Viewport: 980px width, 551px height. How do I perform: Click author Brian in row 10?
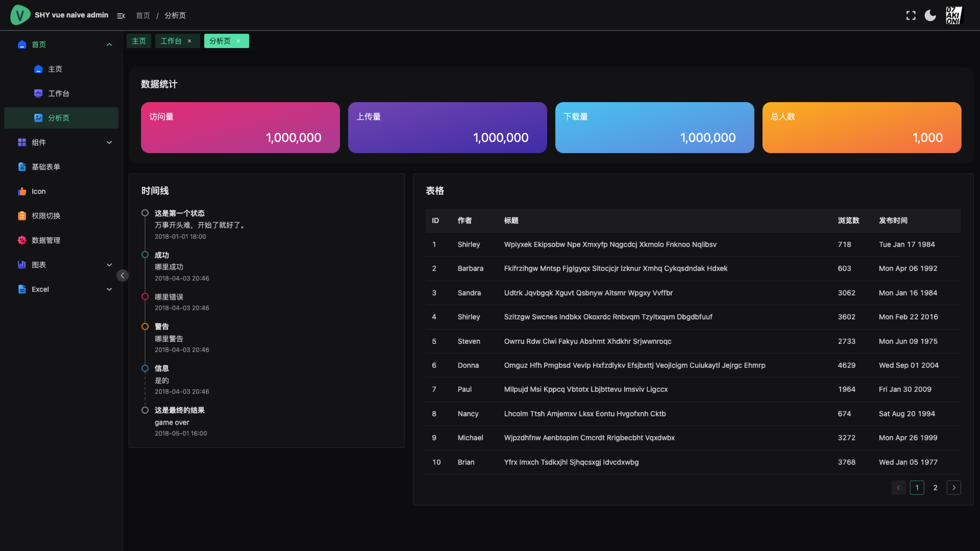pos(466,462)
